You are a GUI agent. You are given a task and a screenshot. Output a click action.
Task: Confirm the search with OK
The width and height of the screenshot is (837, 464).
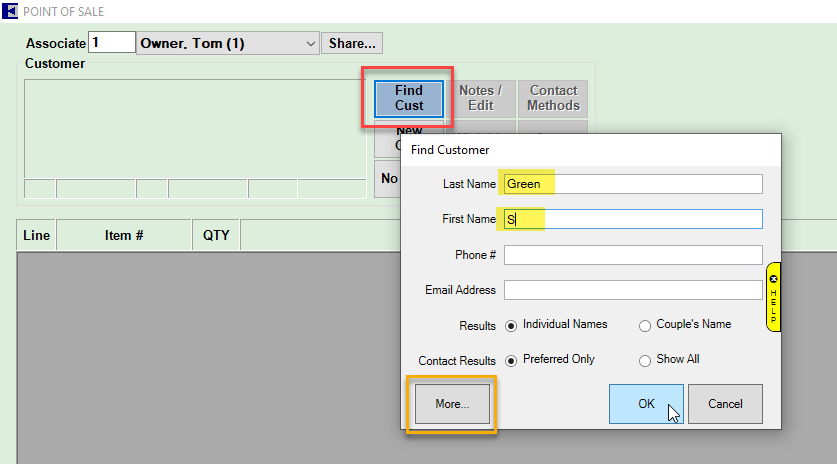coord(646,404)
